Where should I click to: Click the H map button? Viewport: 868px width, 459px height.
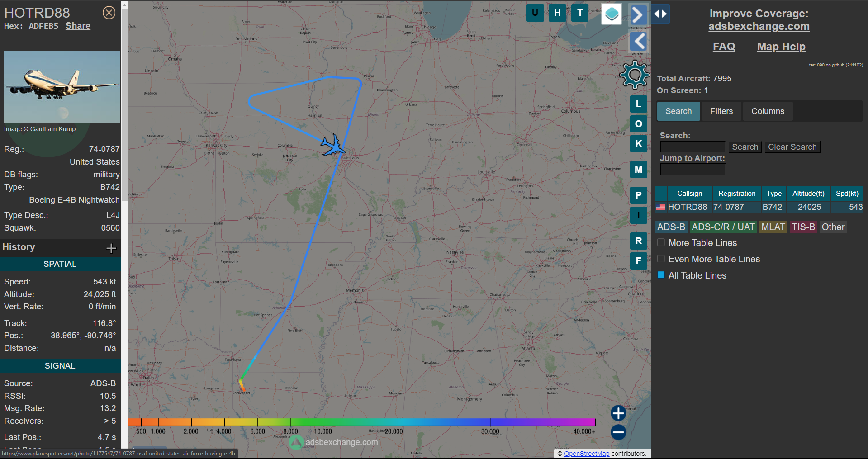[557, 13]
